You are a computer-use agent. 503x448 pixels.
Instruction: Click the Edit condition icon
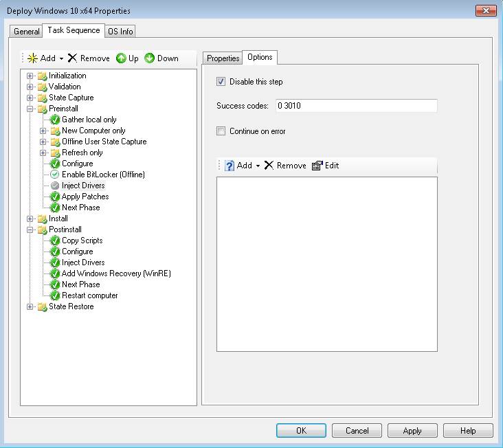coord(317,166)
